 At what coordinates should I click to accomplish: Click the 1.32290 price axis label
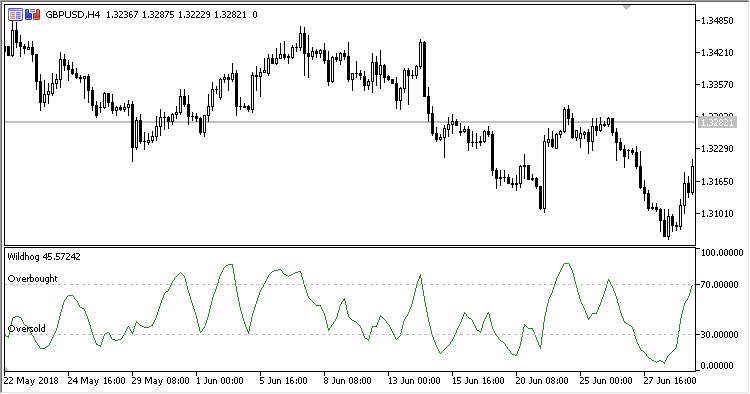(717, 149)
